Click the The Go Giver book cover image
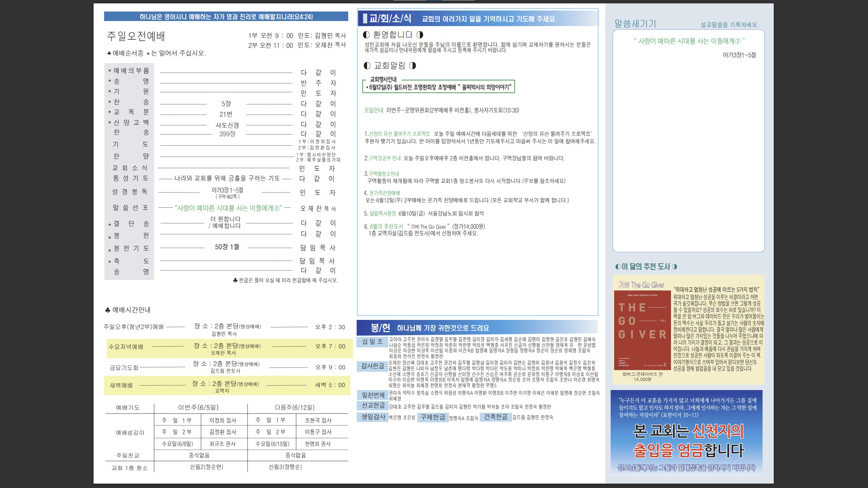The height and width of the screenshot is (488, 868). coord(642,330)
